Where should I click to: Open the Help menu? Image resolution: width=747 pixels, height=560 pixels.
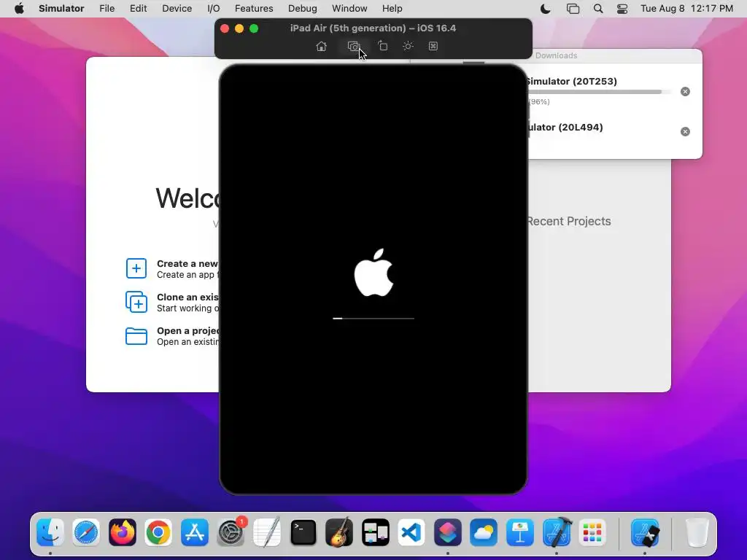(x=392, y=9)
